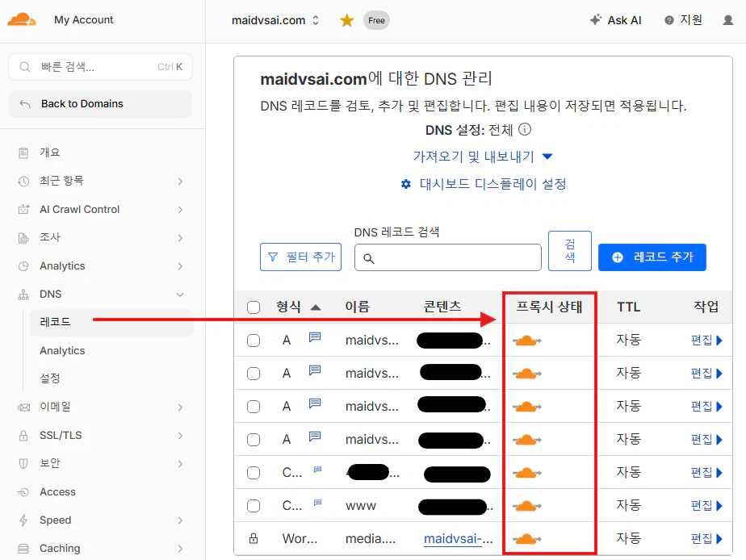
Task: Click the gear icon for 대시보드 디스플레이 설정
Action: (x=406, y=184)
